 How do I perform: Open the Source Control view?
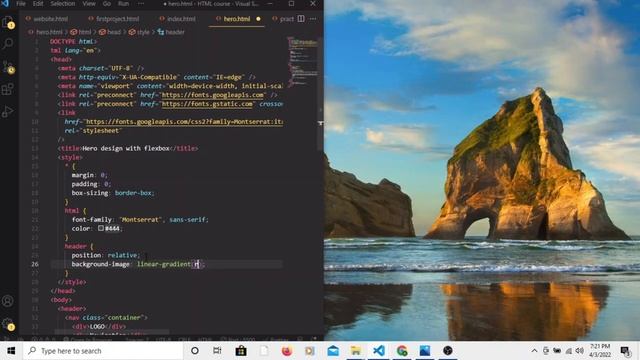pyautogui.click(x=8, y=67)
